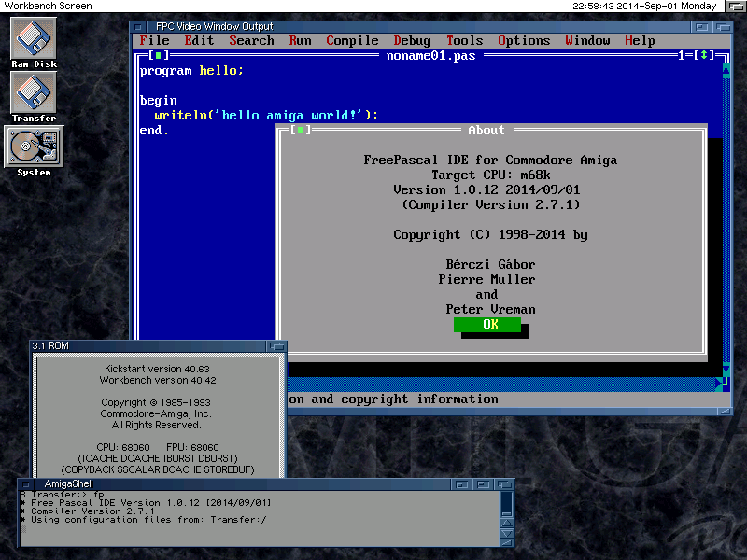Click the editor horizontal scroll right arrow
747x560 pixels.
(718, 384)
